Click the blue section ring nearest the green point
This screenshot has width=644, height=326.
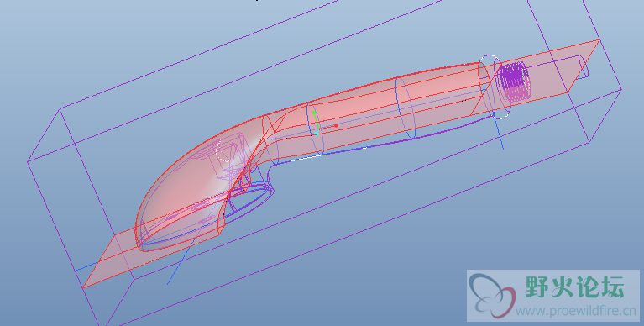click(316, 128)
